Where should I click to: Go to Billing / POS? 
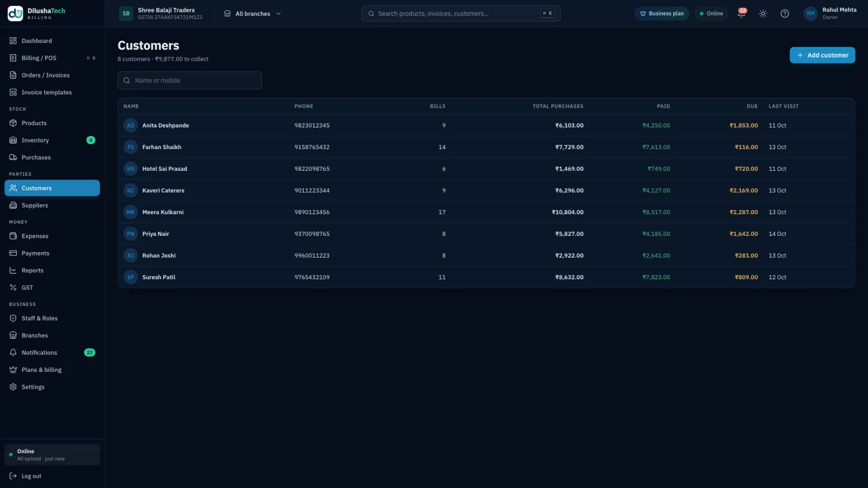(x=52, y=58)
